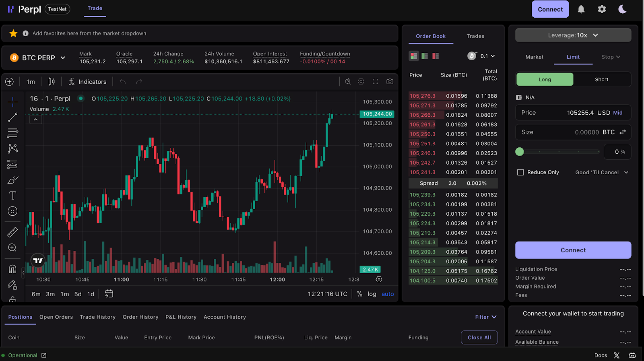This screenshot has width=644, height=361.
Task: Switch order side to Short
Action: point(601,80)
